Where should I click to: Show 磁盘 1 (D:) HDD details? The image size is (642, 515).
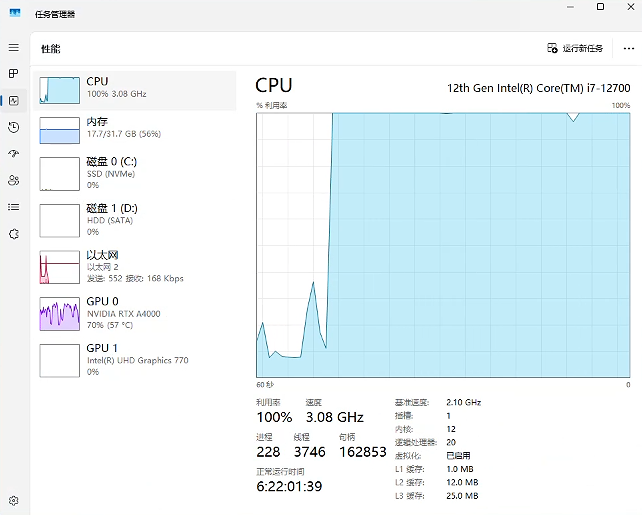tap(136, 219)
